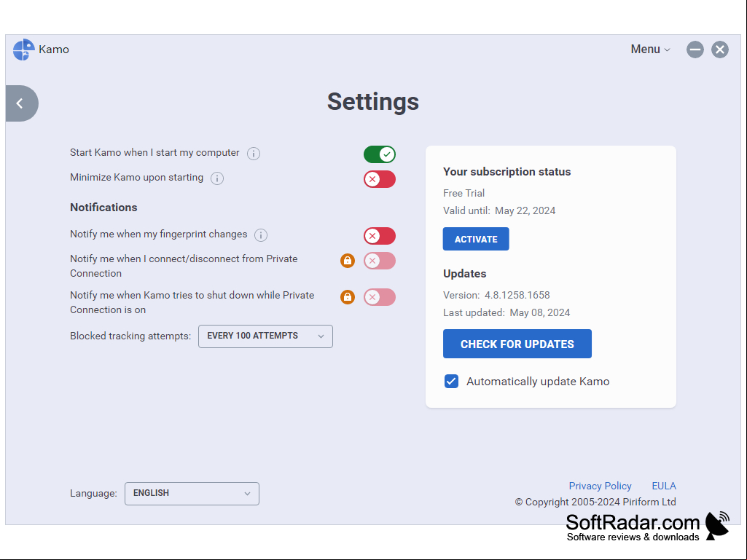Show info for Minimize Kamo upon starting
This screenshot has height=560, width=747.
217,178
